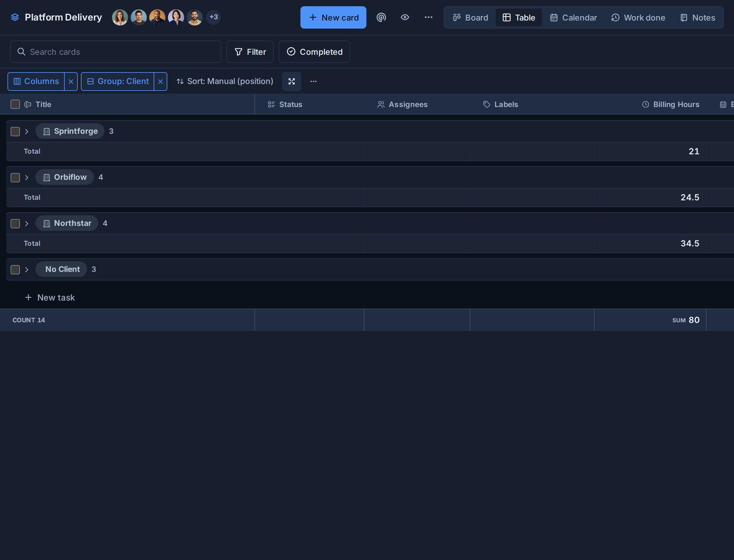Remove the Columns chip with its X

coord(71,81)
